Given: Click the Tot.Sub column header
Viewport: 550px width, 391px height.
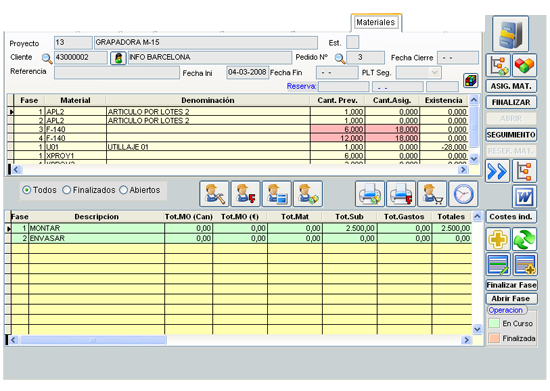Looking at the screenshot, I should [349, 217].
